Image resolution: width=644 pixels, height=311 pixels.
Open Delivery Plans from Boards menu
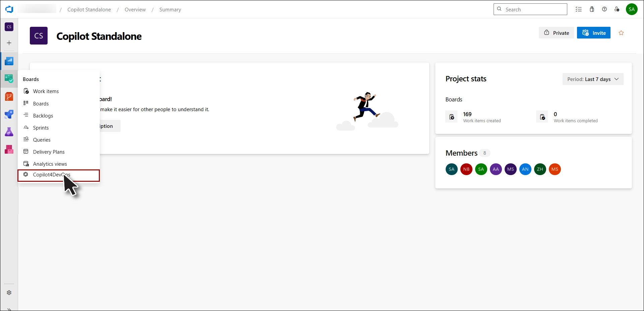(49, 152)
